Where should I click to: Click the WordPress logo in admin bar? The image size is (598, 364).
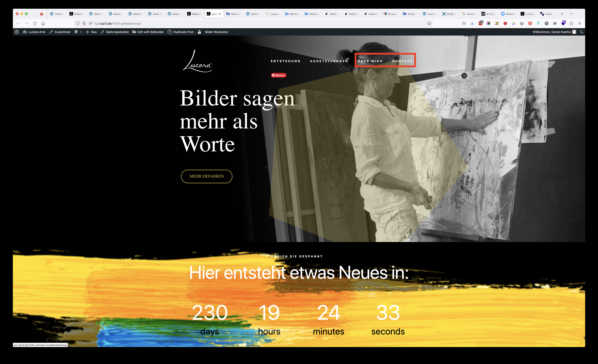click(17, 32)
